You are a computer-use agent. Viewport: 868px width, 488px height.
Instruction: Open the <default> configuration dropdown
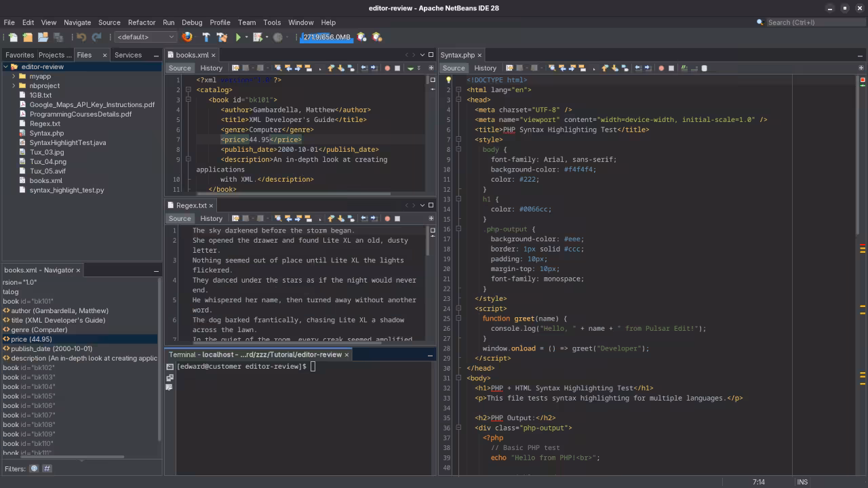145,37
